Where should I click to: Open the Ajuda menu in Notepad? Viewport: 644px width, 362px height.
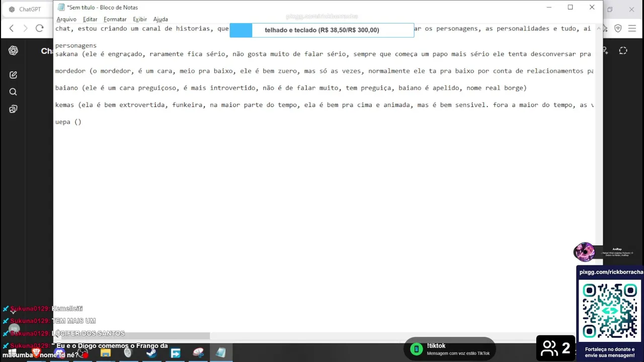[160, 19]
